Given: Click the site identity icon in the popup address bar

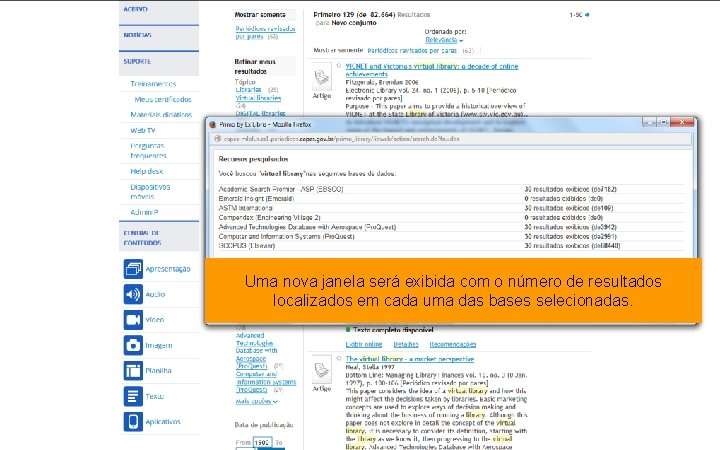Looking at the screenshot, I should tap(218, 138).
